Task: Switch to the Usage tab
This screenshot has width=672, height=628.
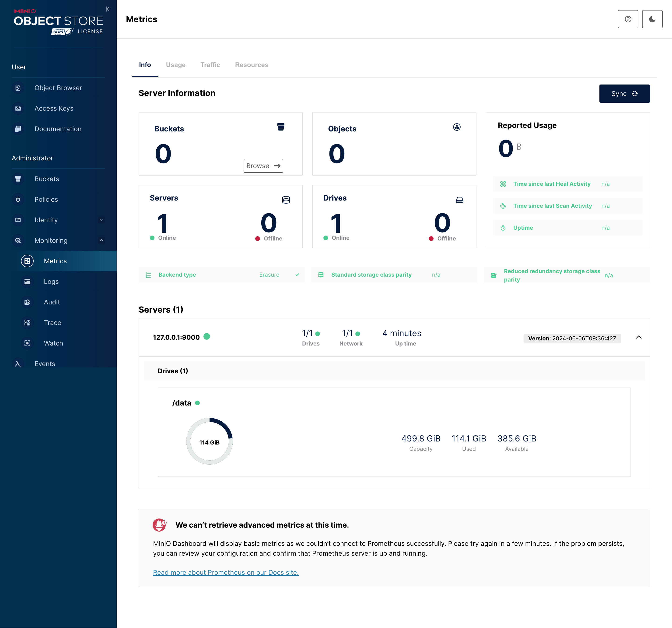Action: 175,65
